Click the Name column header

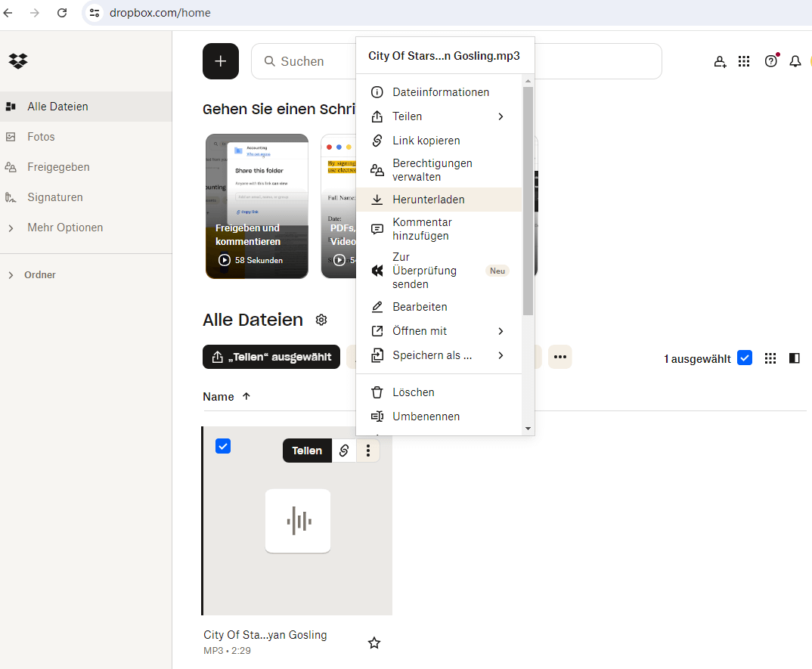pyautogui.click(x=218, y=397)
